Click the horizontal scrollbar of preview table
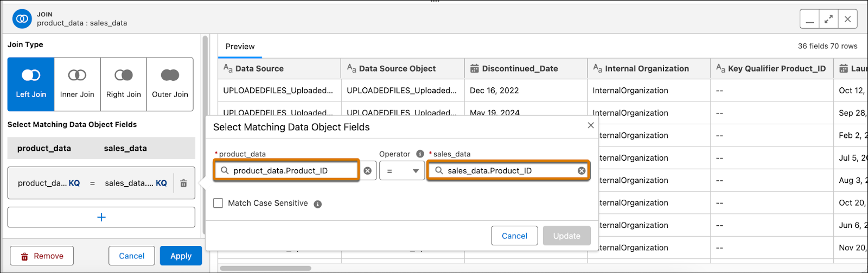The width and height of the screenshot is (868, 273). (265, 268)
